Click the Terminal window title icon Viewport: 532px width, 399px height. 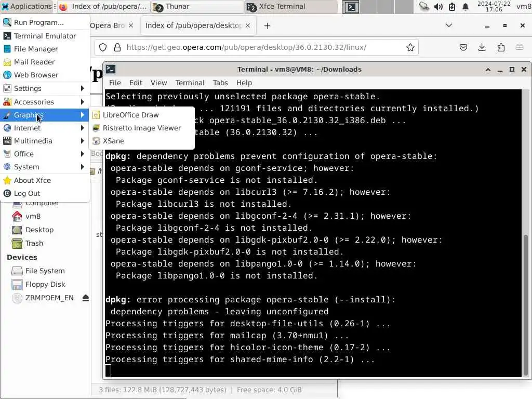click(x=111, y=69)
